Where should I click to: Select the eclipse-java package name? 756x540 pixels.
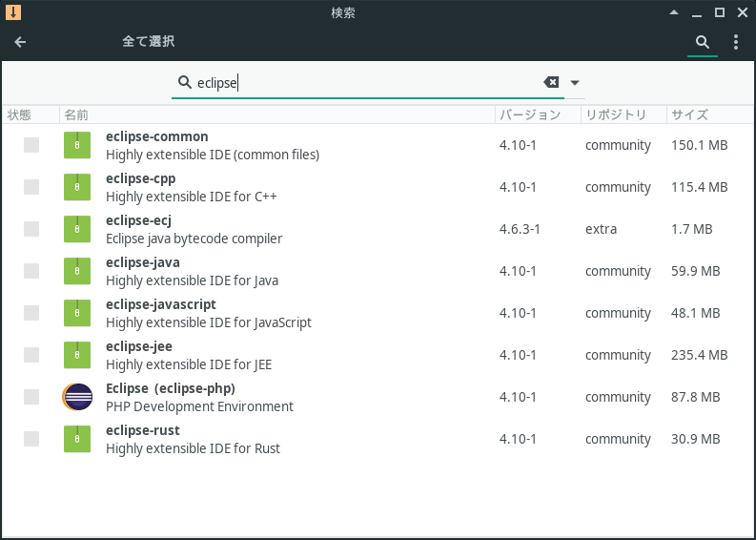143,262
